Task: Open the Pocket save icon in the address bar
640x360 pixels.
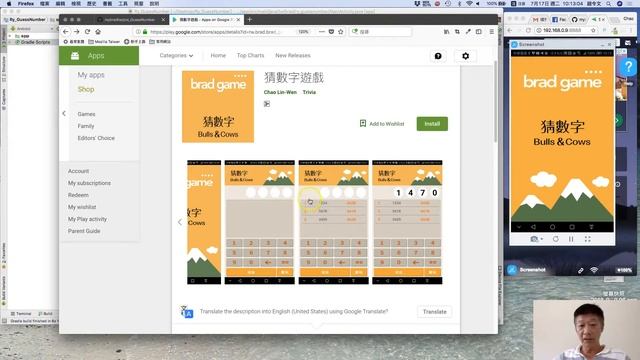Action: (x=331, y=31)
